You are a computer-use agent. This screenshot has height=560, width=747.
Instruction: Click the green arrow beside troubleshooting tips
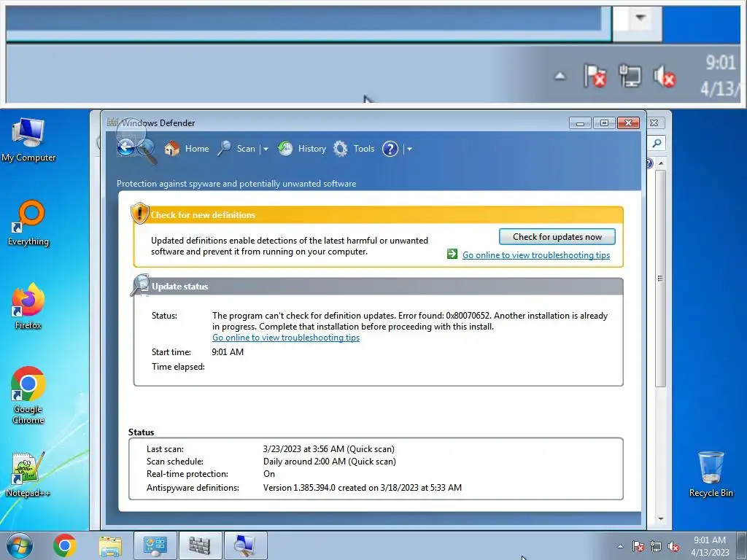pos(452,254)
